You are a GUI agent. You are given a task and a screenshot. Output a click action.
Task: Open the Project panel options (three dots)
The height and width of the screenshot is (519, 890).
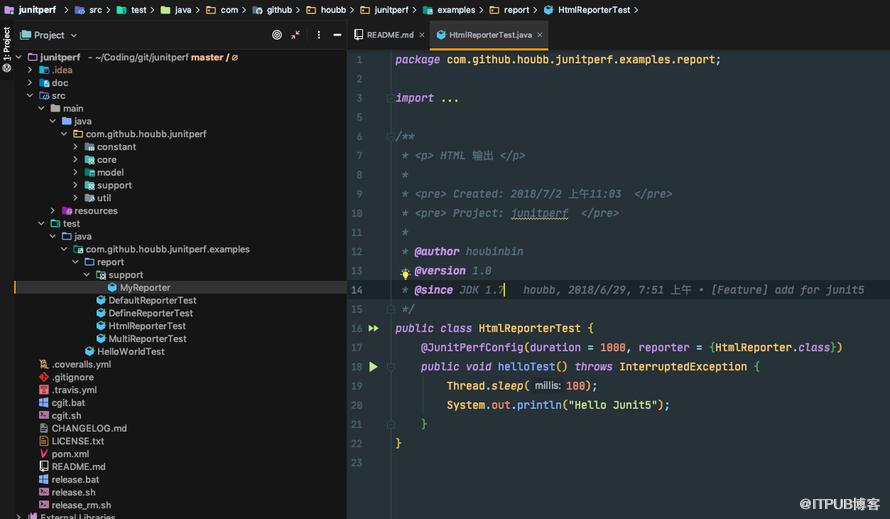pos(319,35)
